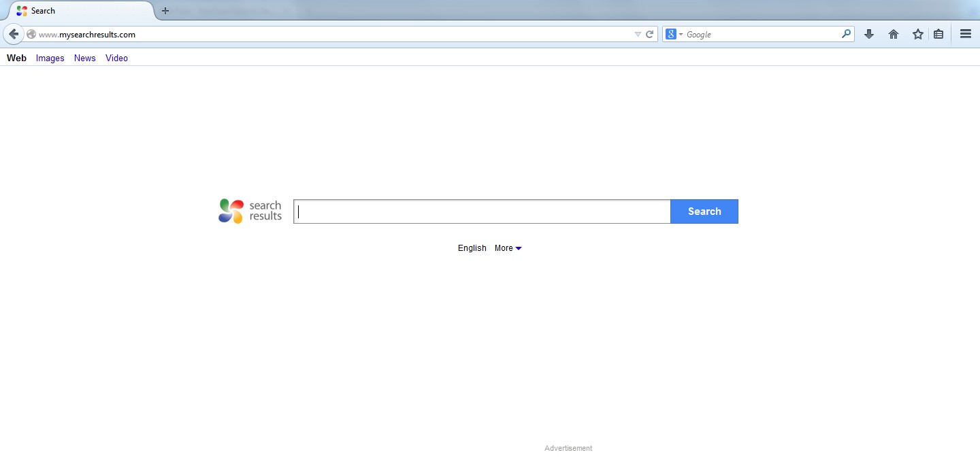Open a new tab with plus button

tap(165, 11)
